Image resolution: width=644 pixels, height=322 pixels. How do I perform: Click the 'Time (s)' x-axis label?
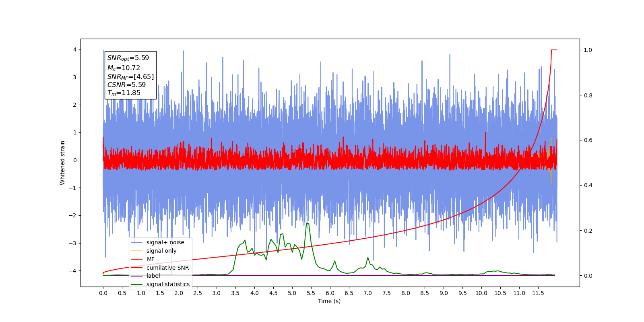[x=329, y=301]
